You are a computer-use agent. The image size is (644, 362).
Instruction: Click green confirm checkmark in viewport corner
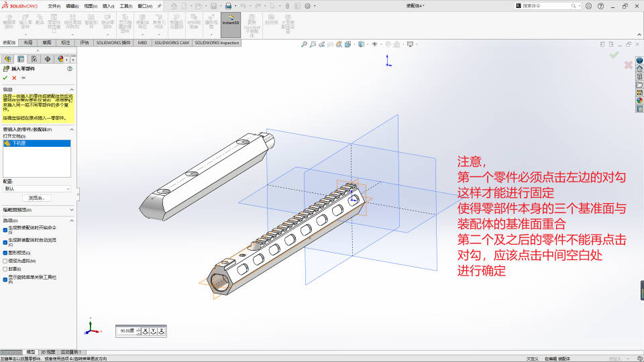tap(614, 55)
